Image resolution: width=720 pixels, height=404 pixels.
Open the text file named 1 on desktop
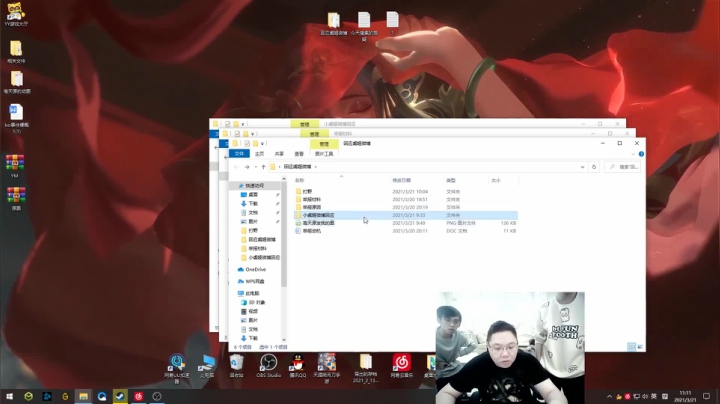click(x=392, y=23)
